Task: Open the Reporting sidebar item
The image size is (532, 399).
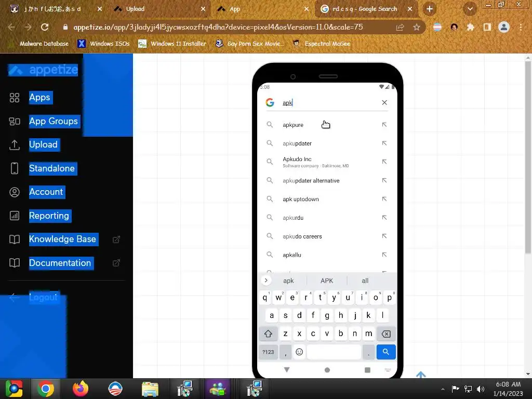Action: pyautogui.click(x=49, y=216)
